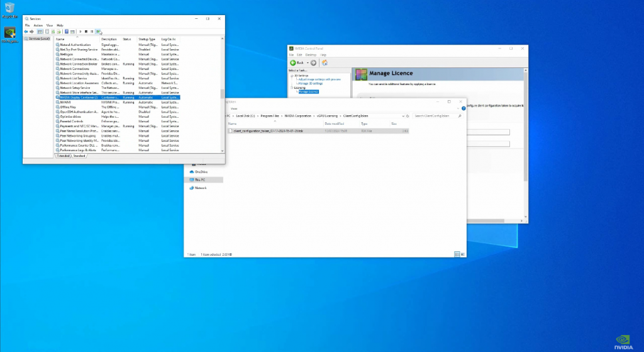Viewport: 644px width, 352px height.
Task: Open the Help menu in Services
Action: click(60, 25)
